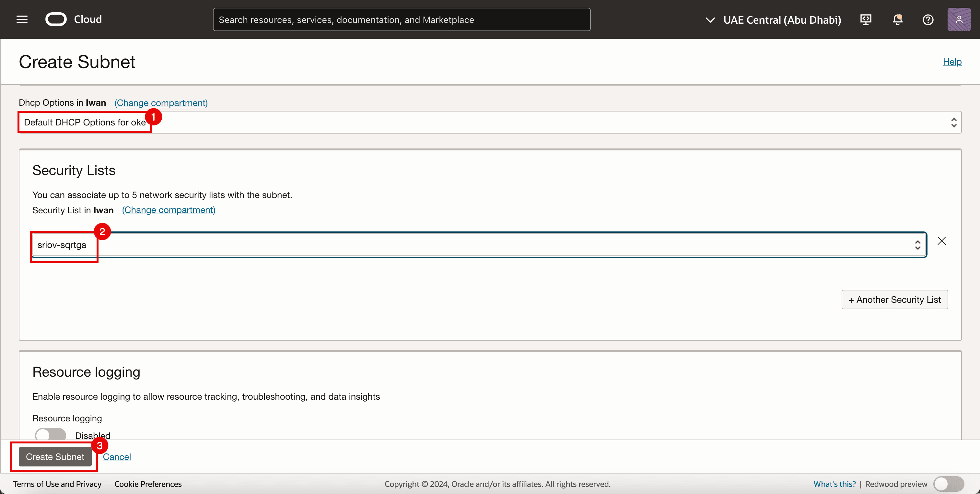The width and height of the screenshot is (980, 494).
Task: Open the help question mark icon
Action: [928, 19]
